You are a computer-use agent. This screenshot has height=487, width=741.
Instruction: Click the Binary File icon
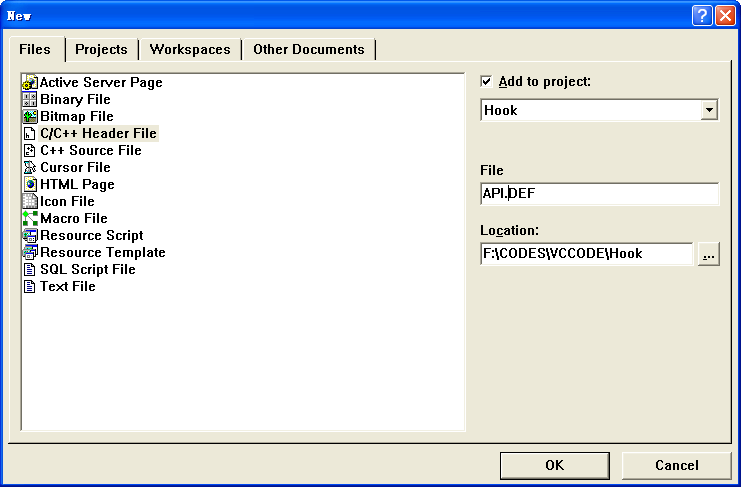pyautogui.click(x=30, y=99)
